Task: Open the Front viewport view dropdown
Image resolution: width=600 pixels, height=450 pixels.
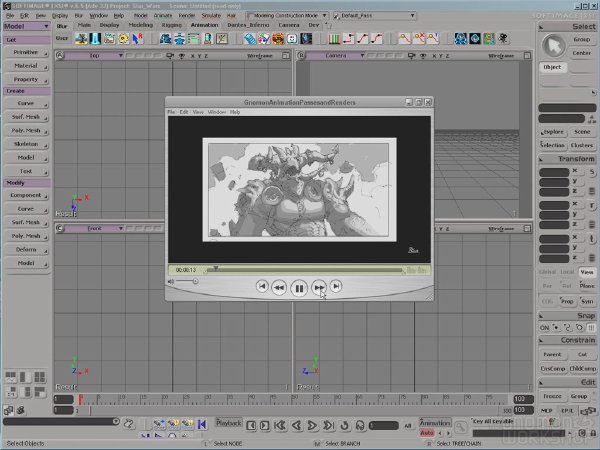Action: [94, 228]
